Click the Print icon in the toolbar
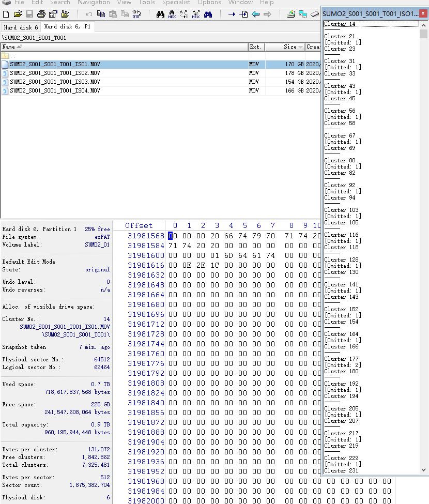The width and height of the screenshot is (429, 504). point(41,14)
